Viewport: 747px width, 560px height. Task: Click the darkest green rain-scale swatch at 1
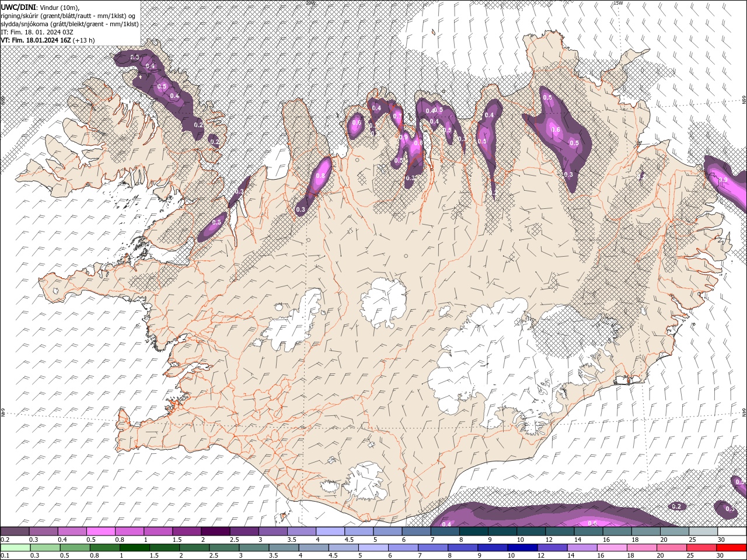click(x=135, y=548)
